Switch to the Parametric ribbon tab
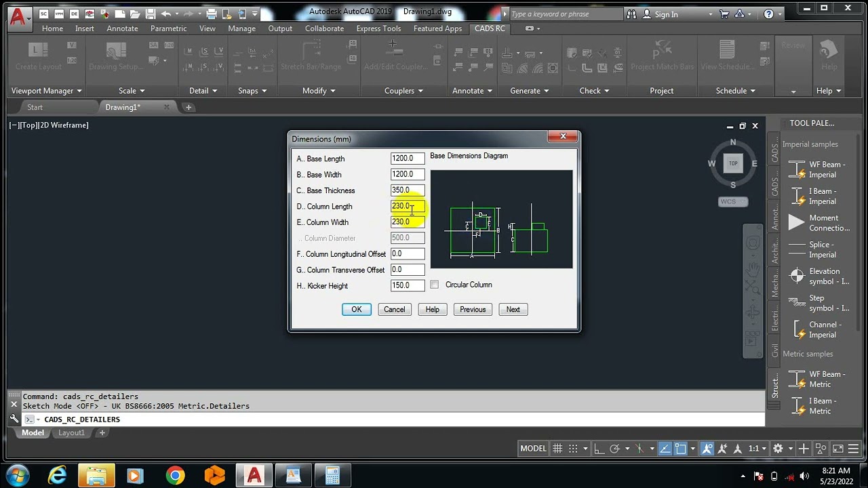 click(x=168, y=28)
